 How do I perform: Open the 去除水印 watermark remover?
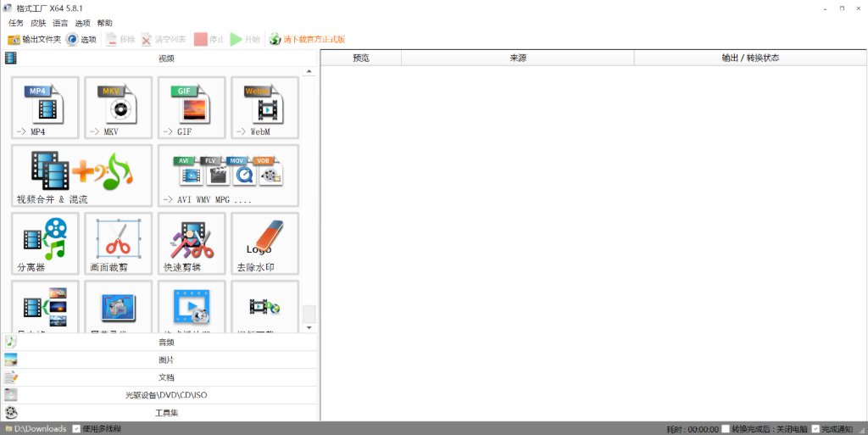coord(264,243)
